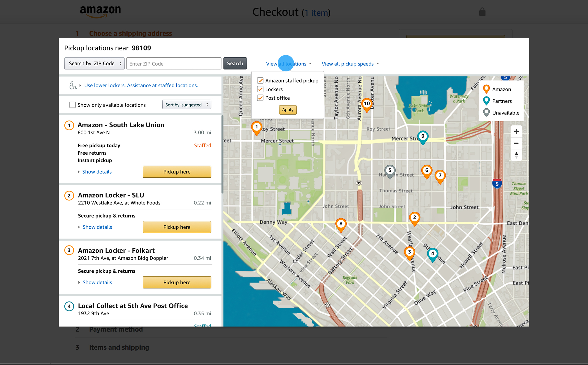
Task: Click the Enter ZIP Code field
Action: (174, 64)
